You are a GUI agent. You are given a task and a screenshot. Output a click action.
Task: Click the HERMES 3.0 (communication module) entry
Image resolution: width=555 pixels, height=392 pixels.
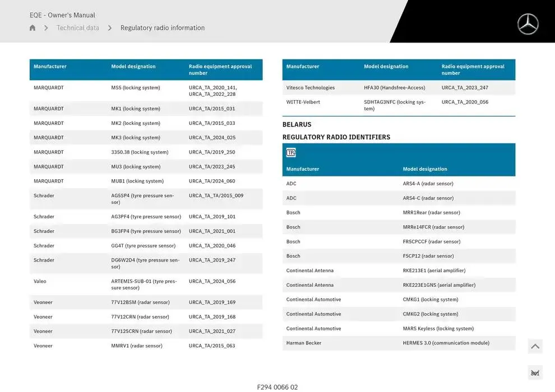[x=446, y=343]
